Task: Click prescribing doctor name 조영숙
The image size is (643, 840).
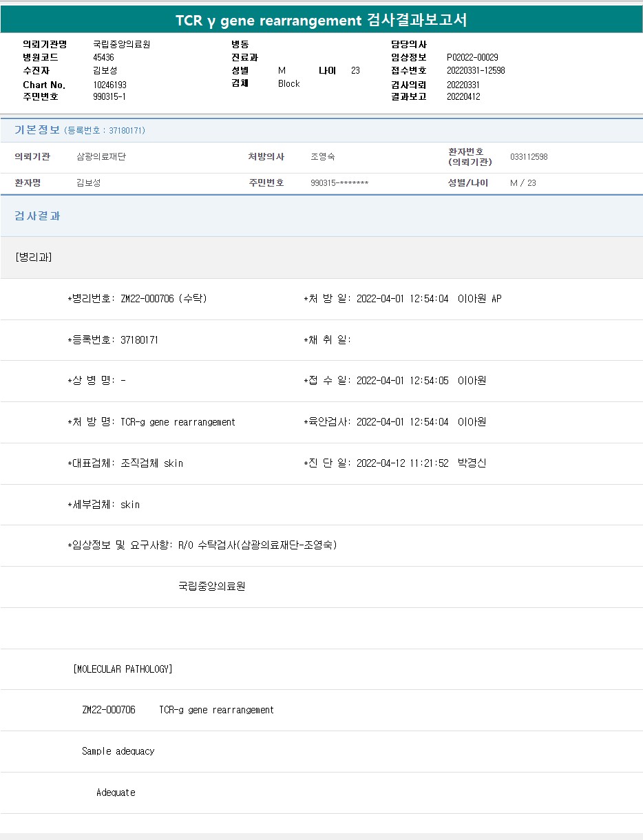Action: [322, 157]
